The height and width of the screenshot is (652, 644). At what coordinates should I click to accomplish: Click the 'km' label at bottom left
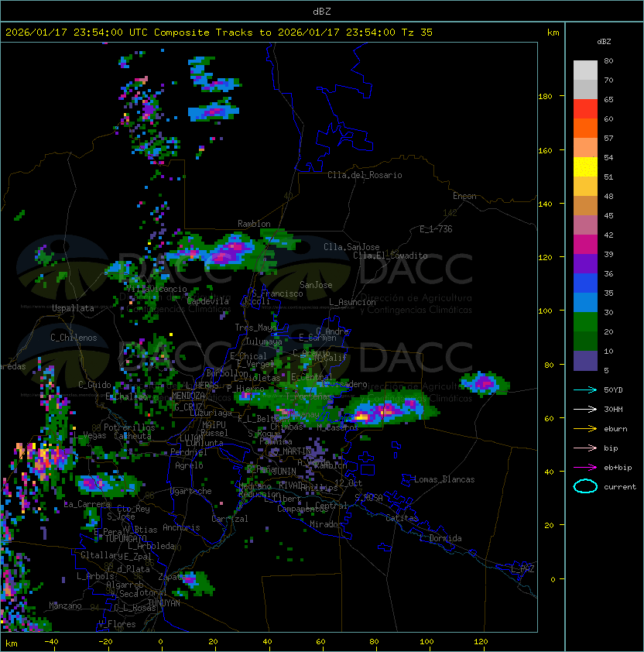point(12,643)
